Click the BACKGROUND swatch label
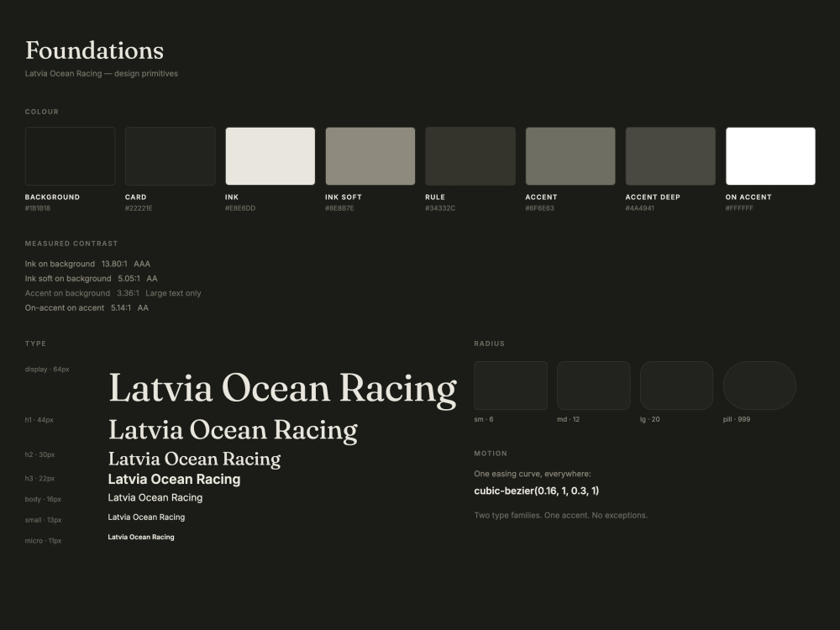This screenshot has height=630, width=840. [52, 197]
